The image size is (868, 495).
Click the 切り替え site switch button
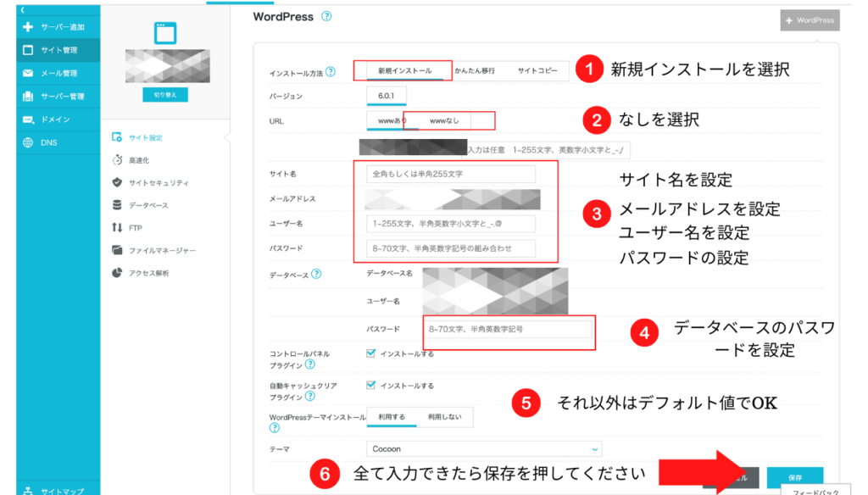[x=165, y=95]
